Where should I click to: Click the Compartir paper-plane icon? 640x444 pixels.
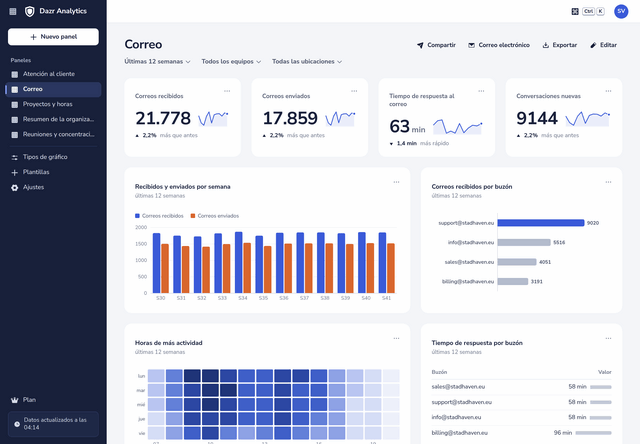pos(420,45)
